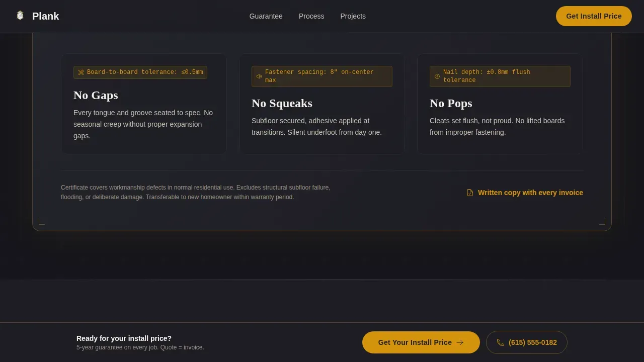
Task: Click the Subfloor secured description text
Action: point(316,127)
